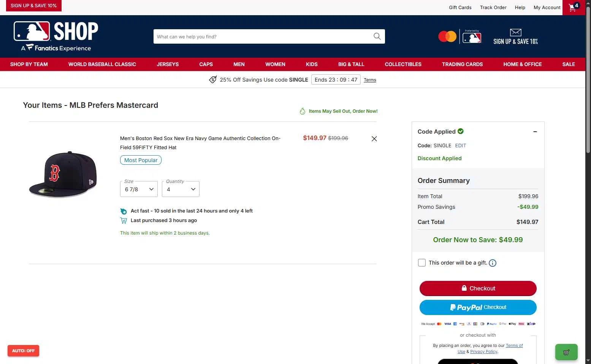Open the shopping cart icon with 4 items
Image resolution: width=591 pixels, height=364 pixels.
click(574, 7)
